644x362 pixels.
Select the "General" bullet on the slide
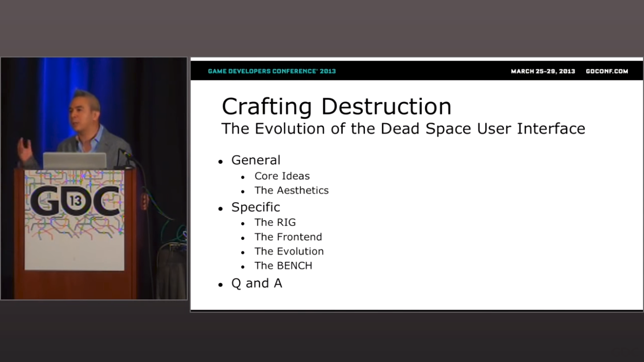tap(256, 160)
